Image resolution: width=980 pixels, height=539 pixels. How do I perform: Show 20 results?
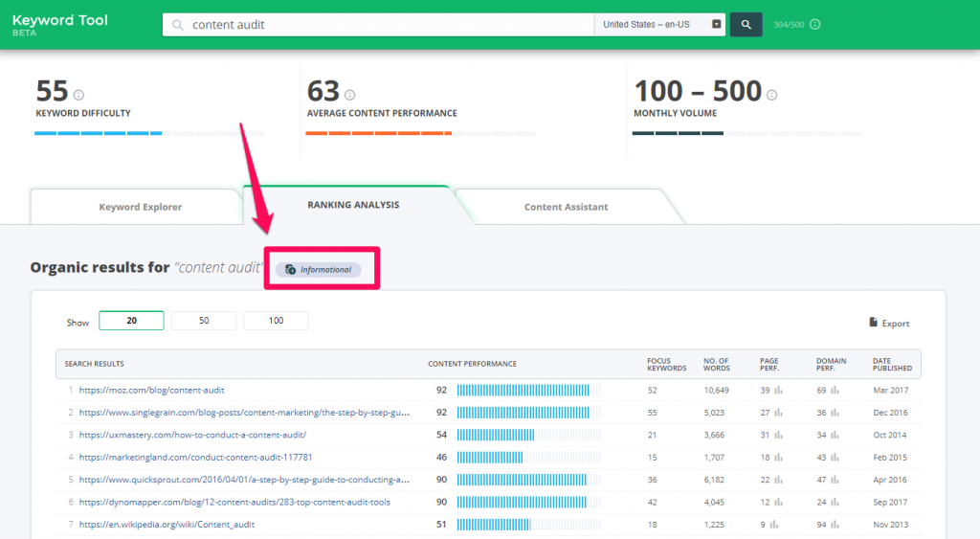tap(131, 320)
